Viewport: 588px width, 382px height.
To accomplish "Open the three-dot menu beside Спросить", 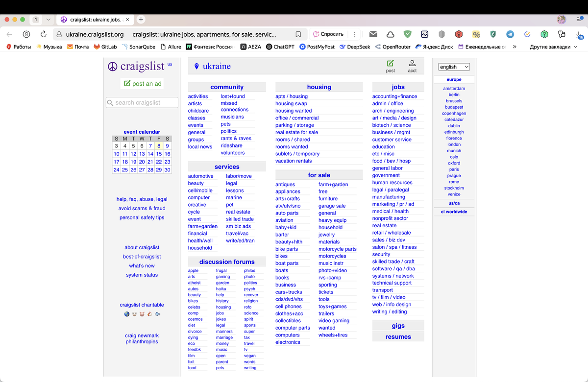I will click(x=354, y=34).
